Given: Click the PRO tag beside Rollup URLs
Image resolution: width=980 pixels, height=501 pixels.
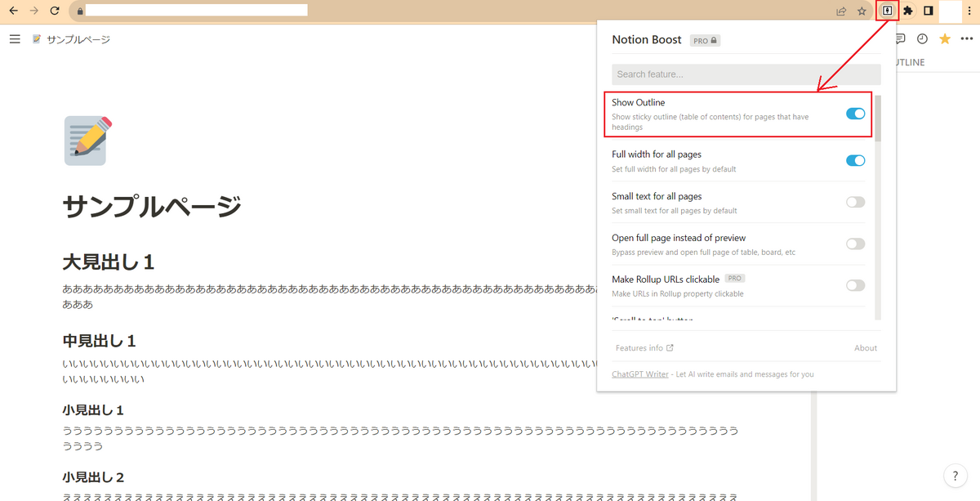Looking at the screenshot, I should pyautogui.click(x=735, y=278).
